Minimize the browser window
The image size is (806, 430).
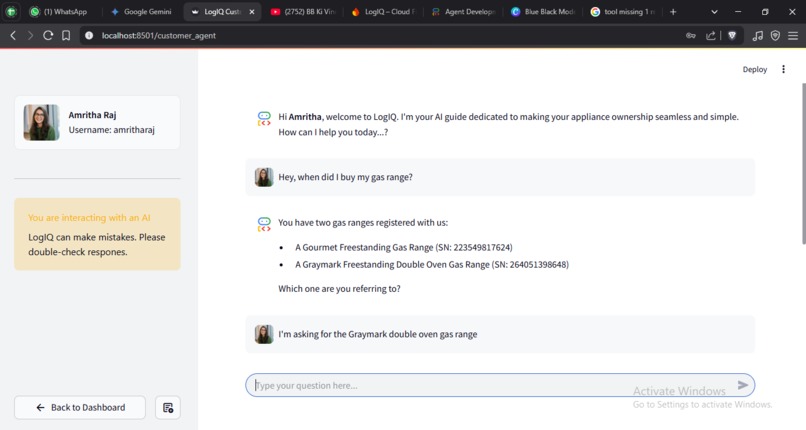tap(738, 11)
